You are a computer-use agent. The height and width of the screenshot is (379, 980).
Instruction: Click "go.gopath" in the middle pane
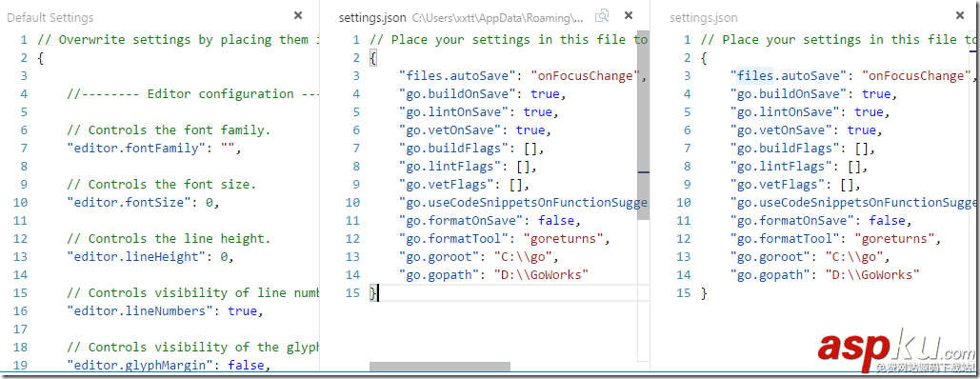[x=439, y=276]
